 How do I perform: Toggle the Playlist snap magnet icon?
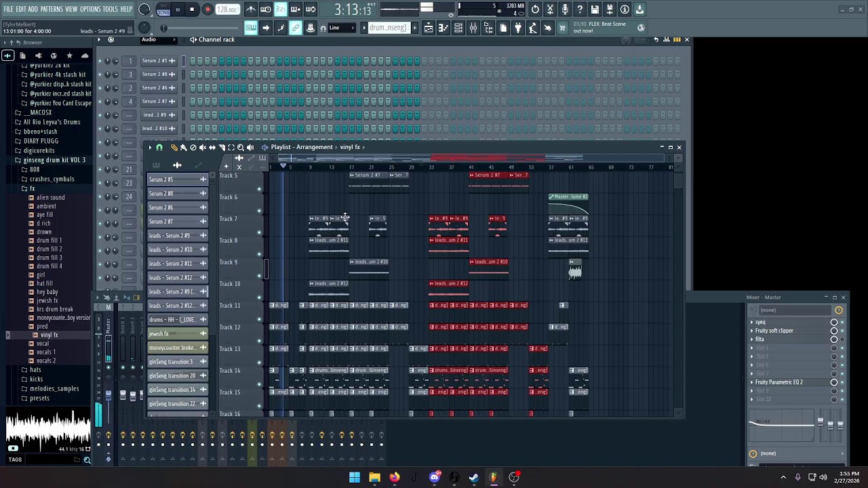click(159, 147)
